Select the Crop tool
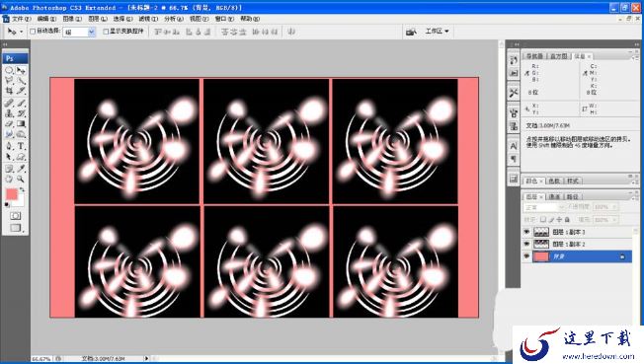644x364 pixels. [x=9, y=91]
